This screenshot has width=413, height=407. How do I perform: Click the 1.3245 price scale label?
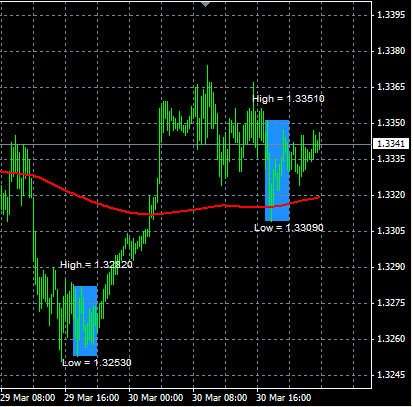391,375
